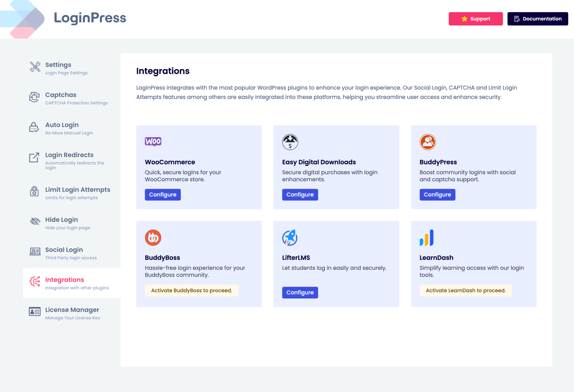Click the WooCommerce logo icon
This screenshot has height=392, width=574.
tap(153, 142)
